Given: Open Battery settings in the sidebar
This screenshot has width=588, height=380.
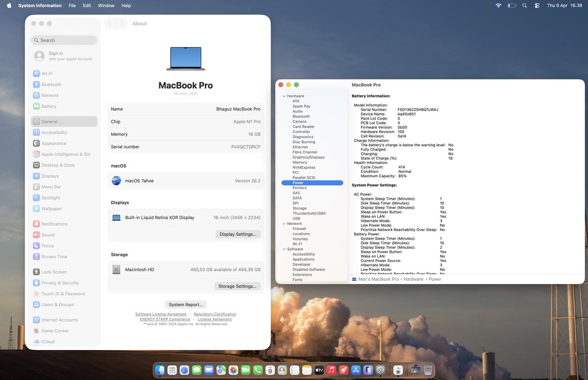Looking at the screenshot, I should point(64,106).
